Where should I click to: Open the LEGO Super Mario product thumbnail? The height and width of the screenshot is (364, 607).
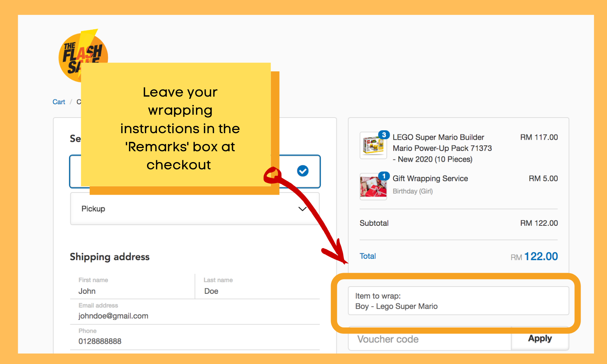tap(373, 145)
